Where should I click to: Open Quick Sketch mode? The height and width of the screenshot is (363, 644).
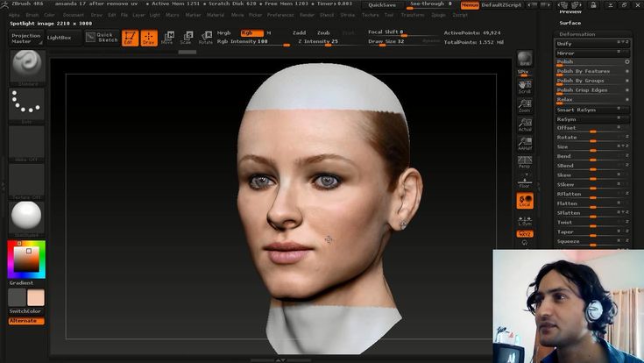103,38
